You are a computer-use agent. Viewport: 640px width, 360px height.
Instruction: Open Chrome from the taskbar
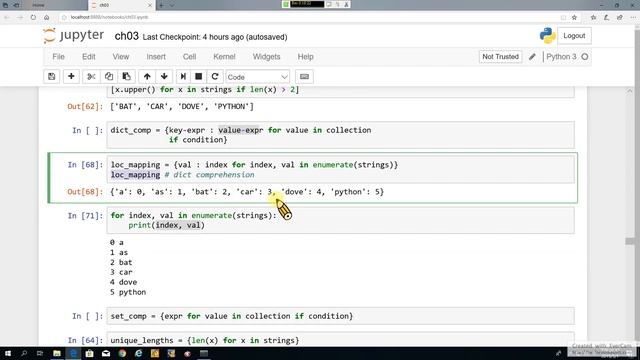tap(122, 353)
